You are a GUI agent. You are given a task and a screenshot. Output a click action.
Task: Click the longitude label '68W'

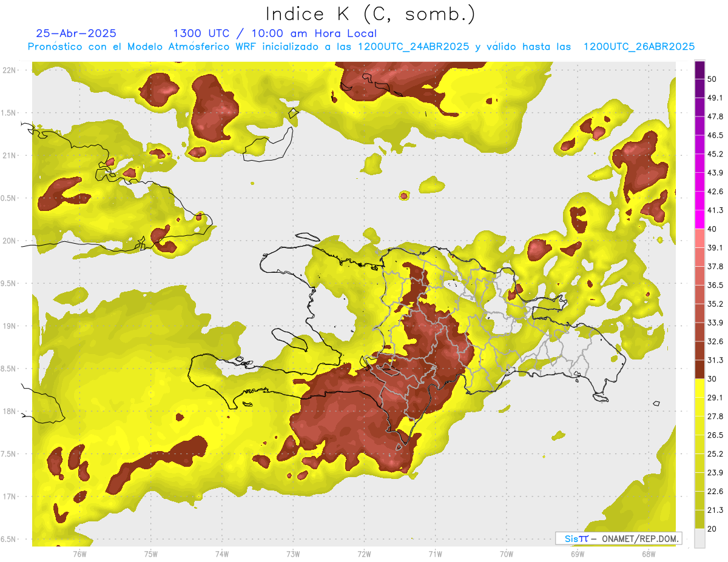(649, 554)
